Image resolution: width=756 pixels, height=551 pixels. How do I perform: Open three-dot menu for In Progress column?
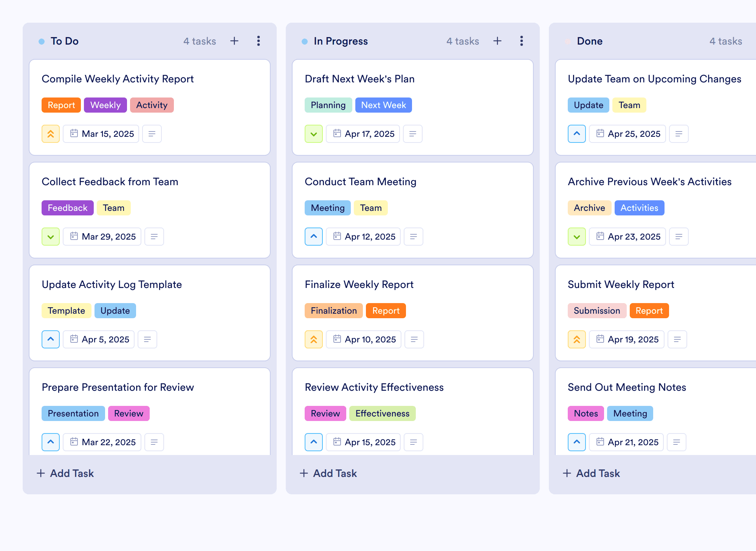coord(522,41)
